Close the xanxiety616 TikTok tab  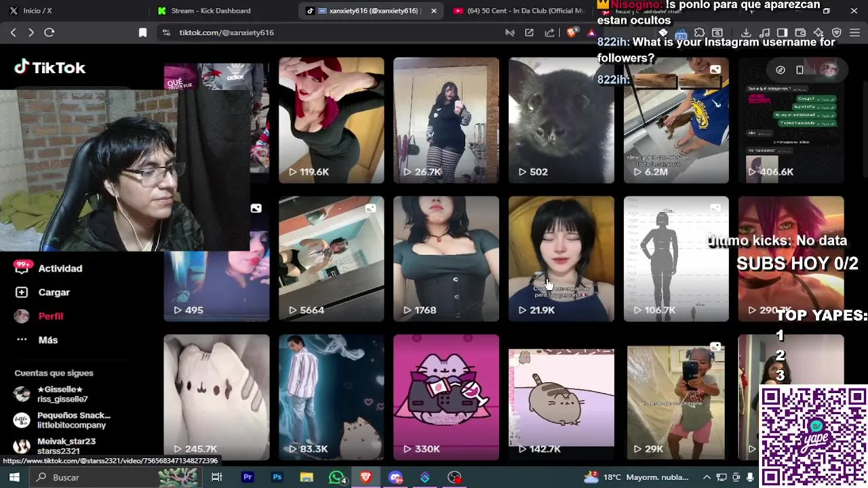click(434, 11)
